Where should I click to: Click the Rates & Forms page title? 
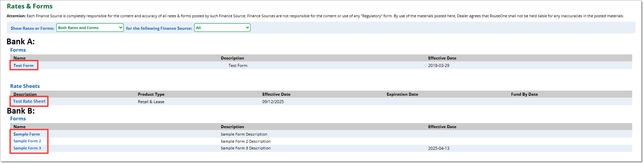(30, 6)
